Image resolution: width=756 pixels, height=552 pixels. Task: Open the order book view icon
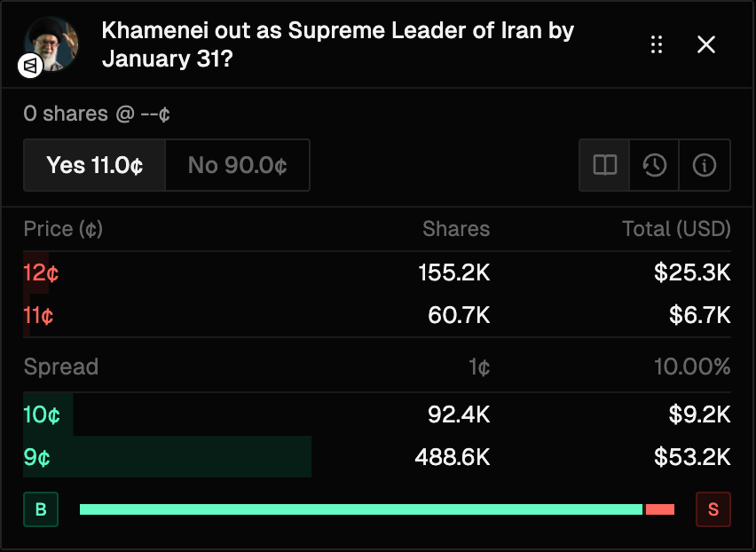604,165
